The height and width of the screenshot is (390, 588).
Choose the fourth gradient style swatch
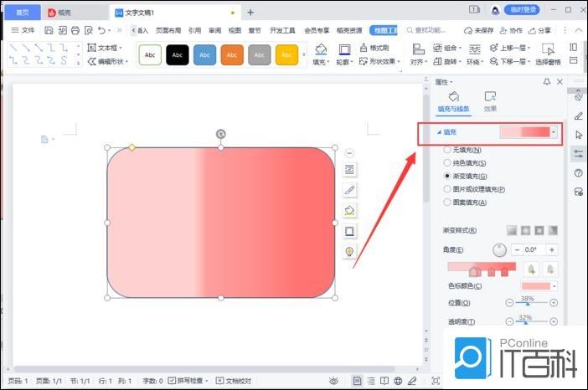(x=553, y=230)
